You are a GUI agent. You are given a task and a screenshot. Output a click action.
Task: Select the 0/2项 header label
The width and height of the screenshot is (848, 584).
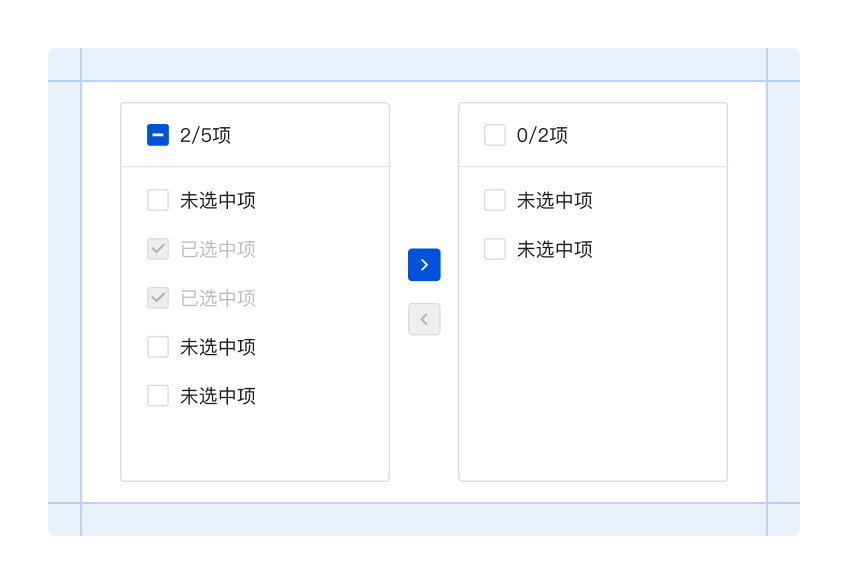pyautogui.click(x=542, y=134)
